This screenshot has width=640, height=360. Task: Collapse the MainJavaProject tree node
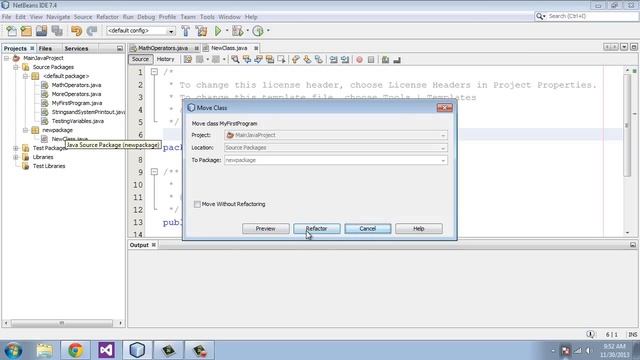[7, 58]
